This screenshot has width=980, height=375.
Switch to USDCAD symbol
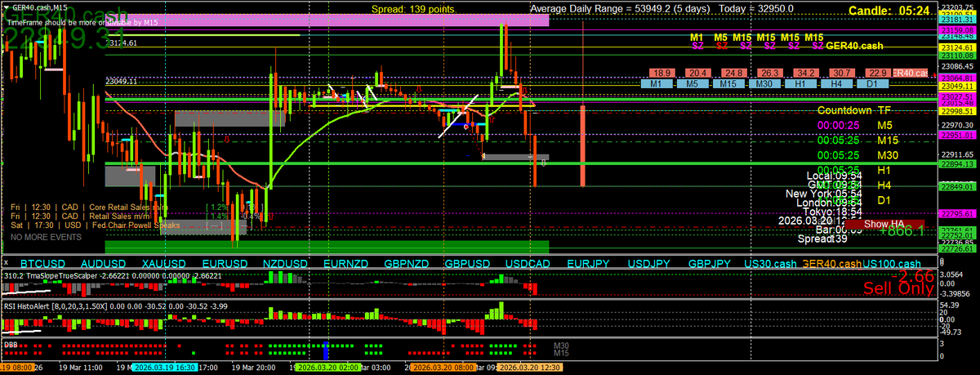[528, 264]
